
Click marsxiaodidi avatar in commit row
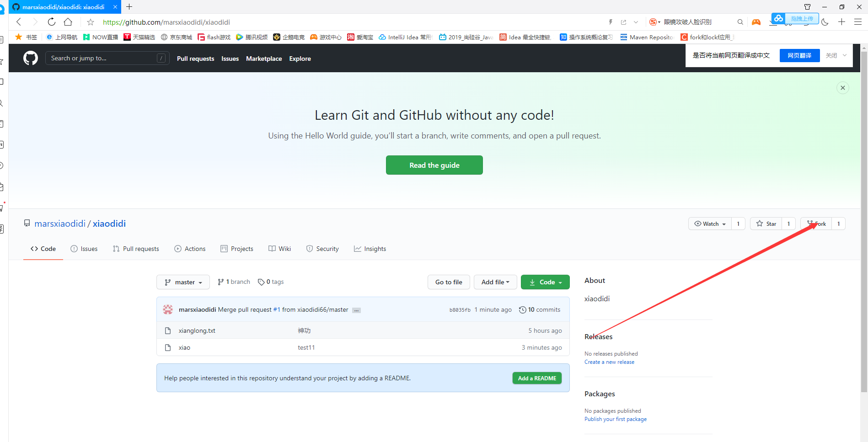[x=168, y=309]
